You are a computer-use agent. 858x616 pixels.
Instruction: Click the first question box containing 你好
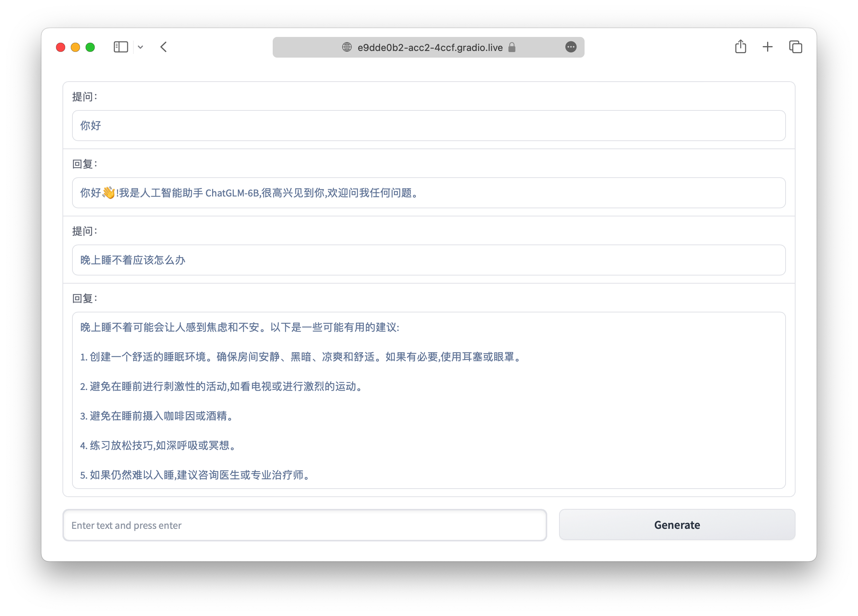[428, 126]
